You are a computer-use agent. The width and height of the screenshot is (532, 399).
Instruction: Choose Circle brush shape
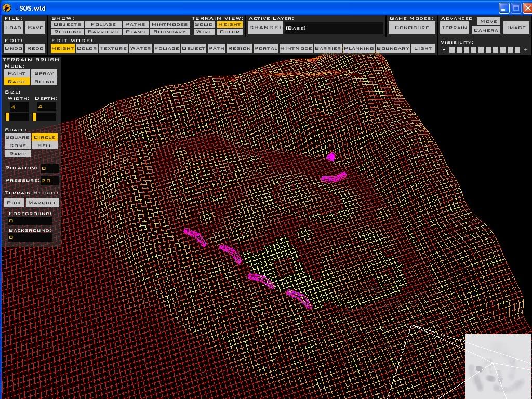click(45, 137)
